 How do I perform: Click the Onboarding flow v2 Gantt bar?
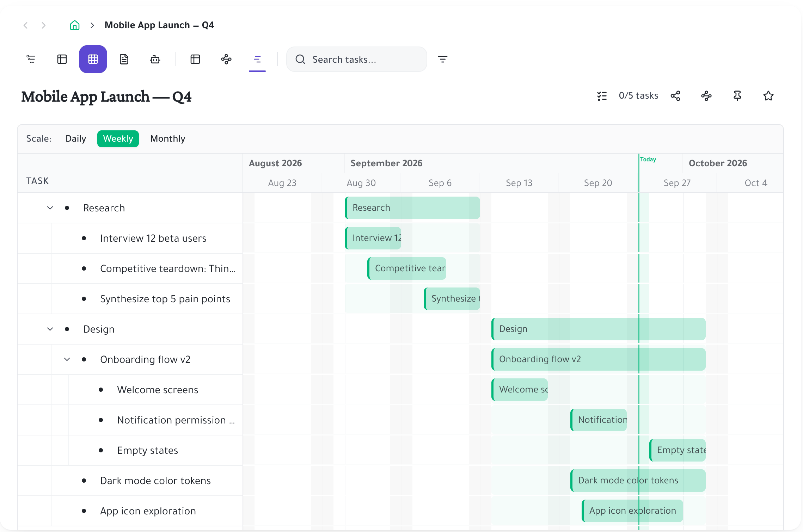(599, 359)
